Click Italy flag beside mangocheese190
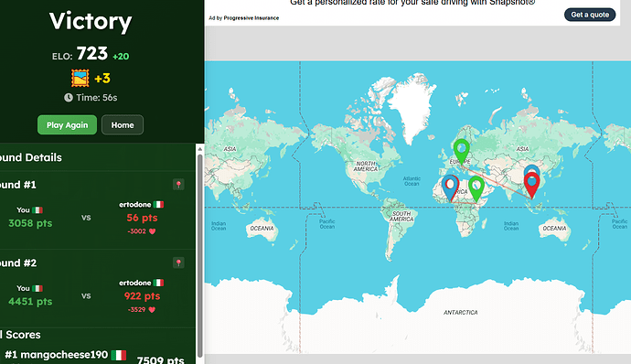 pyautogui.click(x=119, y=355)
